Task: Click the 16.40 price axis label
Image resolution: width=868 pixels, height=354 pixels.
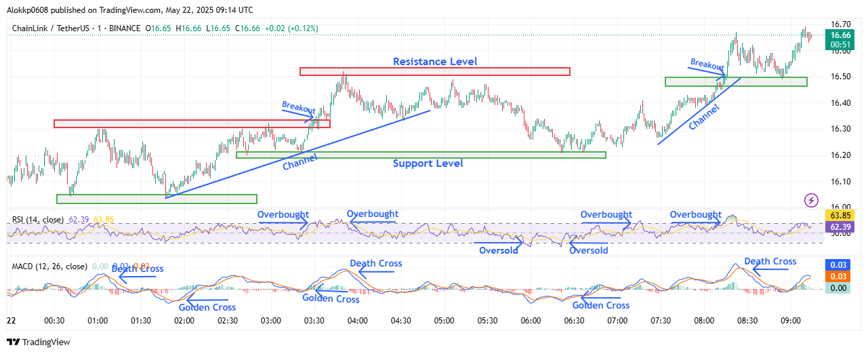Action: coord(841,103)
